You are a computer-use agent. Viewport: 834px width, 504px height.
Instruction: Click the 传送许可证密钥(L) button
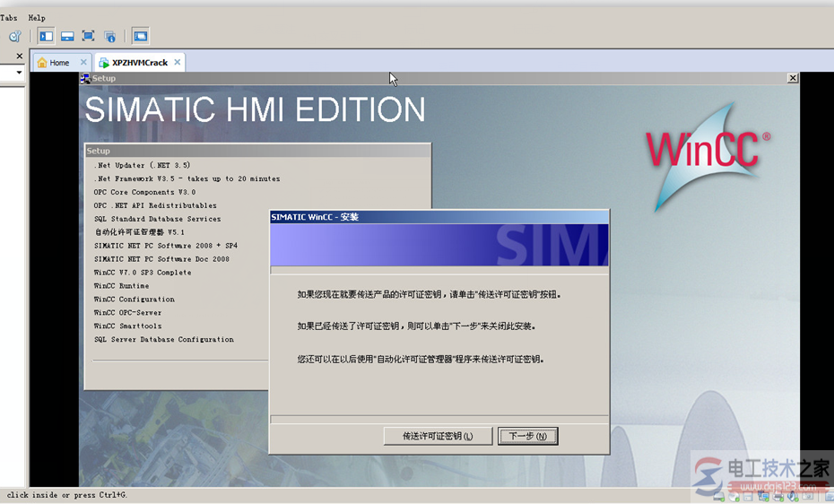coord(438,436)
